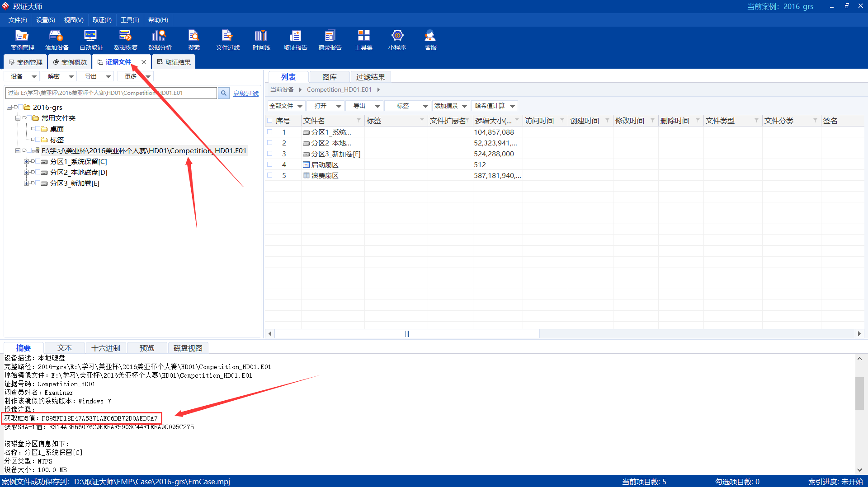
Task: Click the filter path input field
Action: point(111,93)
